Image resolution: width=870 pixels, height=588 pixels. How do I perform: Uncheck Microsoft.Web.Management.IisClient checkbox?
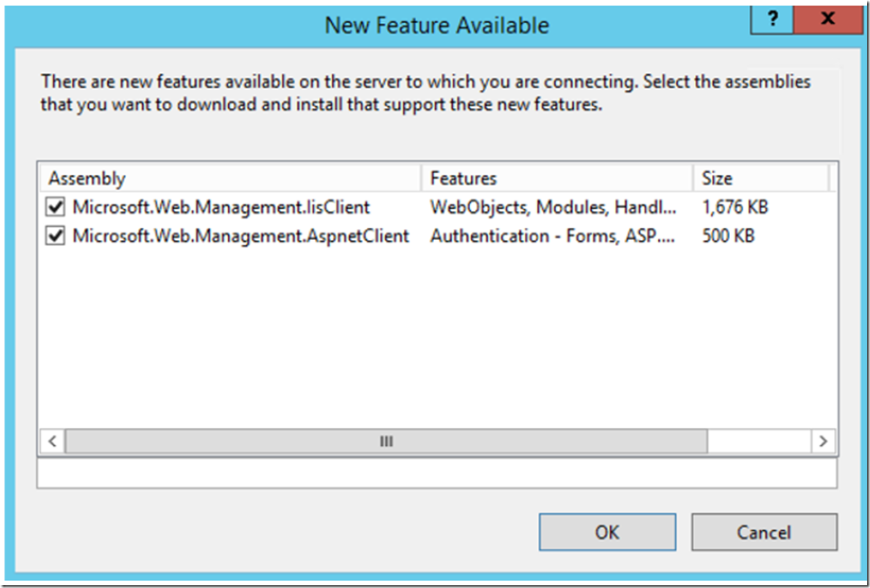(x=55, y=207)
